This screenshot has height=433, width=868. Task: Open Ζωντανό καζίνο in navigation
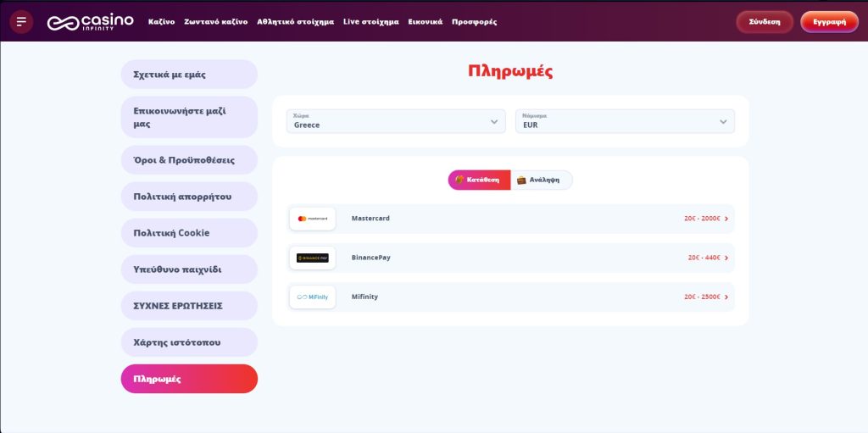point(216,22)
